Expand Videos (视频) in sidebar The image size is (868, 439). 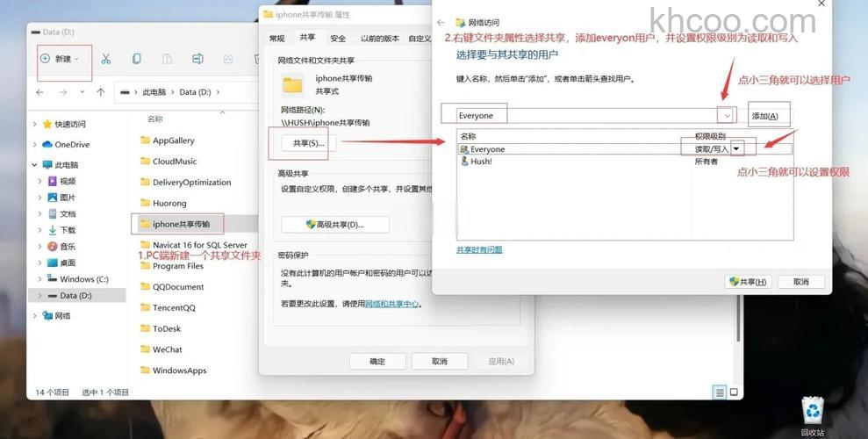coord(39,181)
